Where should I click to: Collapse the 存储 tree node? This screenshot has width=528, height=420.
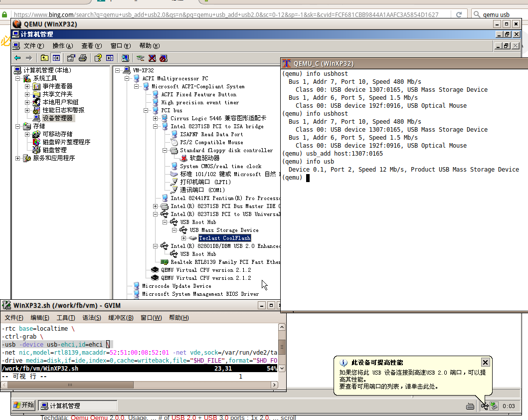(17, 126)
